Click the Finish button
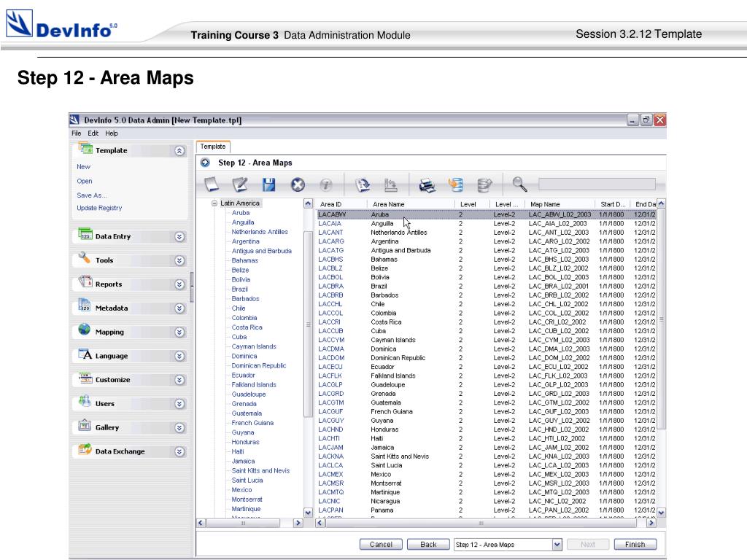 pyautogui.click(x=635, y=544)
